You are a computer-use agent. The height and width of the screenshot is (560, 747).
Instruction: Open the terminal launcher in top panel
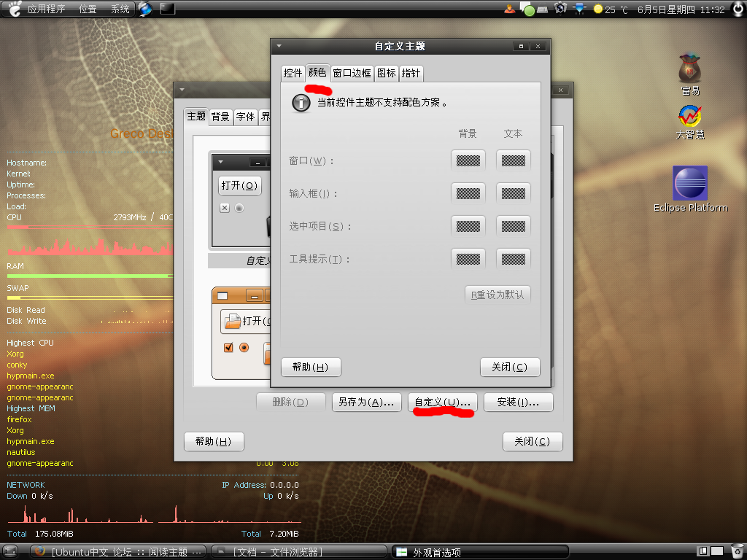coord(167,9)
